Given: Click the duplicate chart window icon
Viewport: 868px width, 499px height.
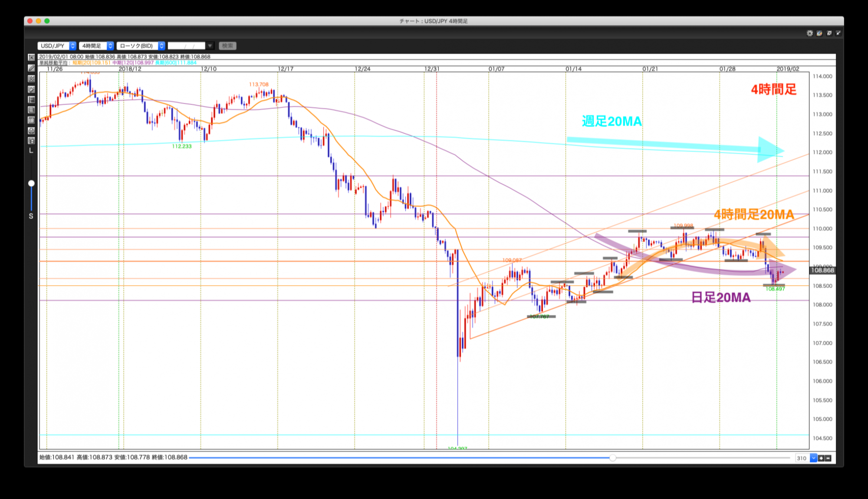Looking at the screenshot, I should [829, 33].
